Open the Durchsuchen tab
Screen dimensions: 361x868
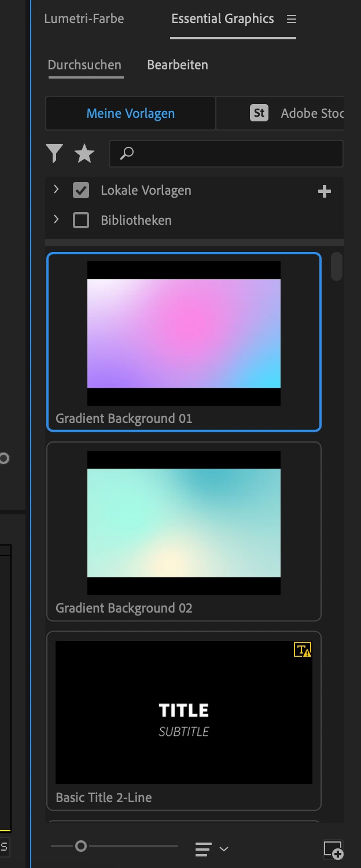tap(84, 65)
